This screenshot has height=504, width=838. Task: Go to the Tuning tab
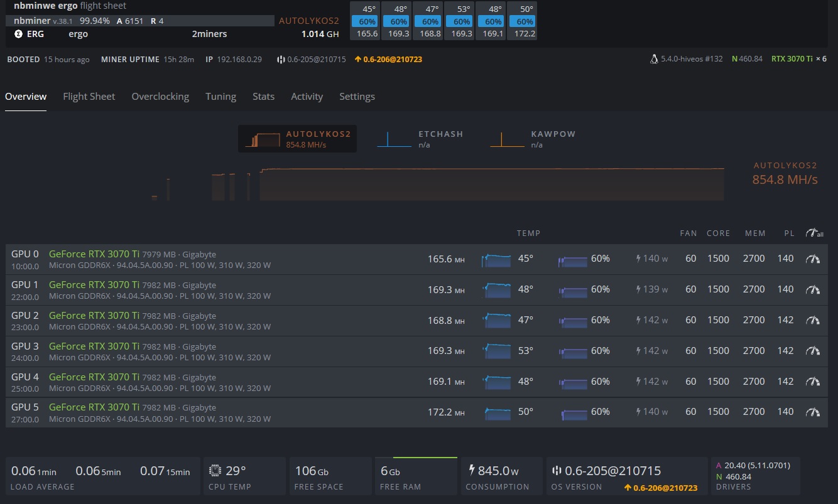pyautogui.click(x=220, y=97)
